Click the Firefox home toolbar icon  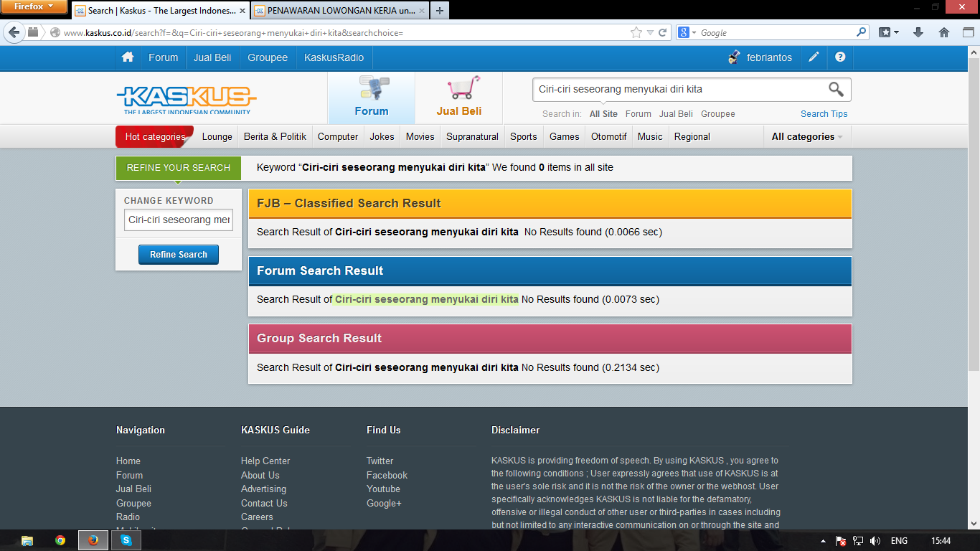(944, 32)
